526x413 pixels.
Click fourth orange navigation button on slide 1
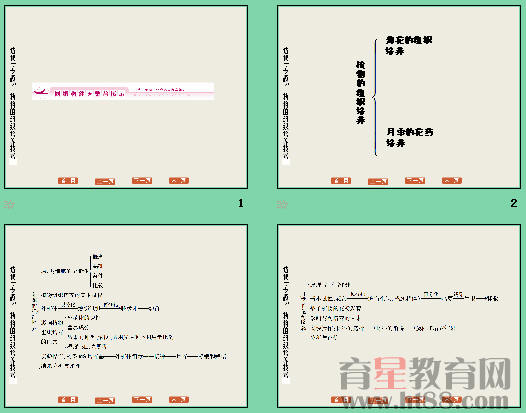[179, 181]
